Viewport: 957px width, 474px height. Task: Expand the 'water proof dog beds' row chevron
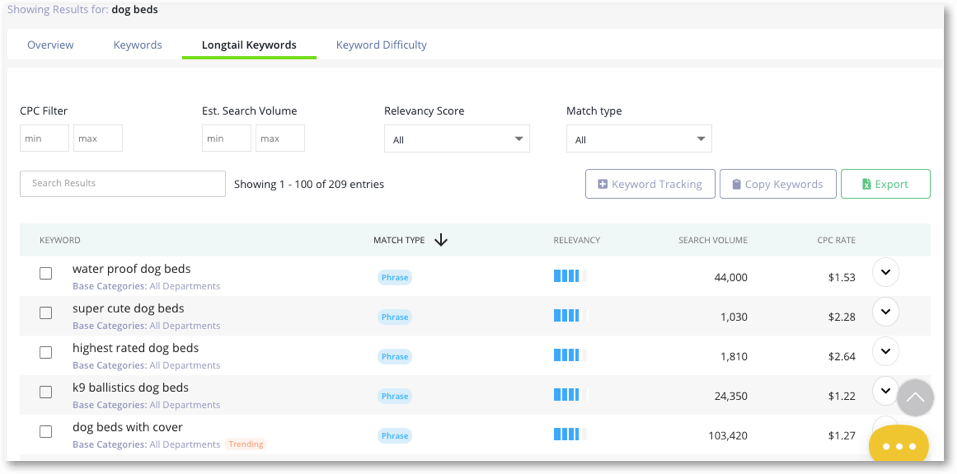point(886,272)
